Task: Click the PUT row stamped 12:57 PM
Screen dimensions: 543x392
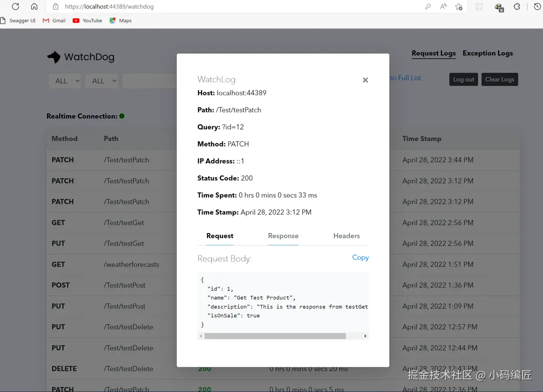Action: click(x=283, y=327)
